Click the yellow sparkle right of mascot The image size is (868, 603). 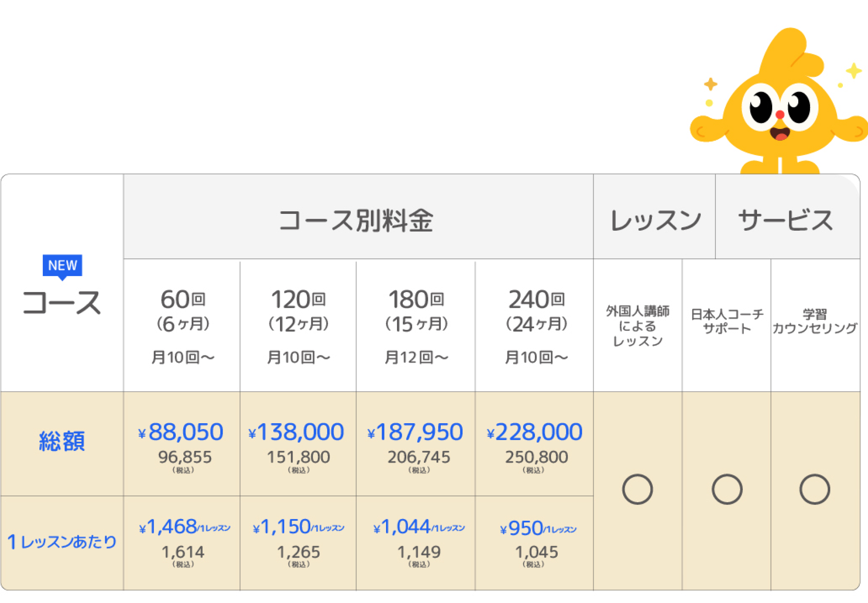854,71
